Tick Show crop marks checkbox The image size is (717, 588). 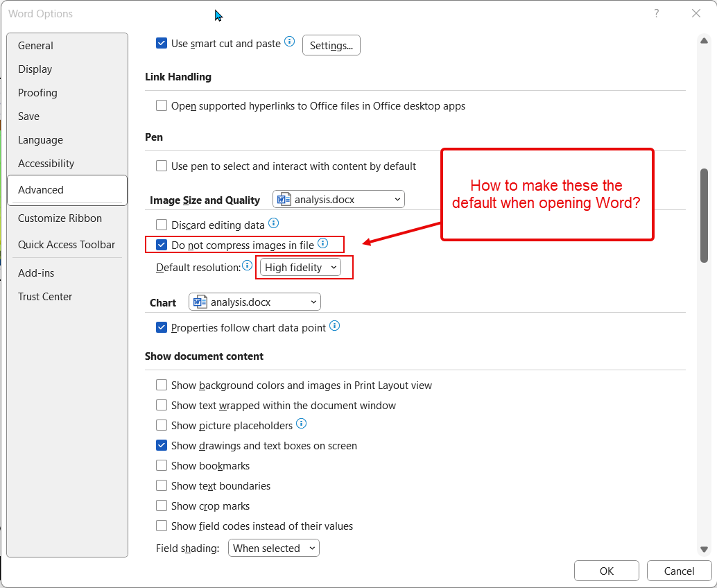[162, 505]
